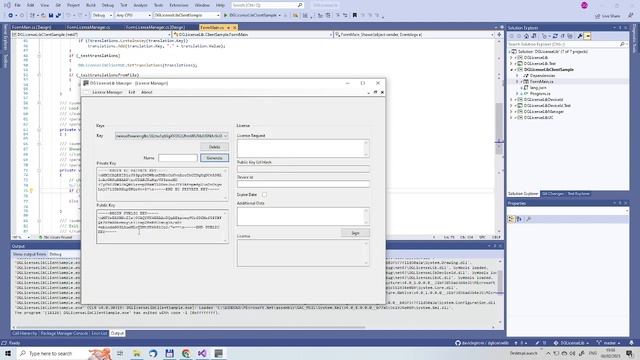Image resolution: width=640 pixels, height=360 pixels.
Task: Click Generate button in License Manager
Action: click(x=214, y=158)
